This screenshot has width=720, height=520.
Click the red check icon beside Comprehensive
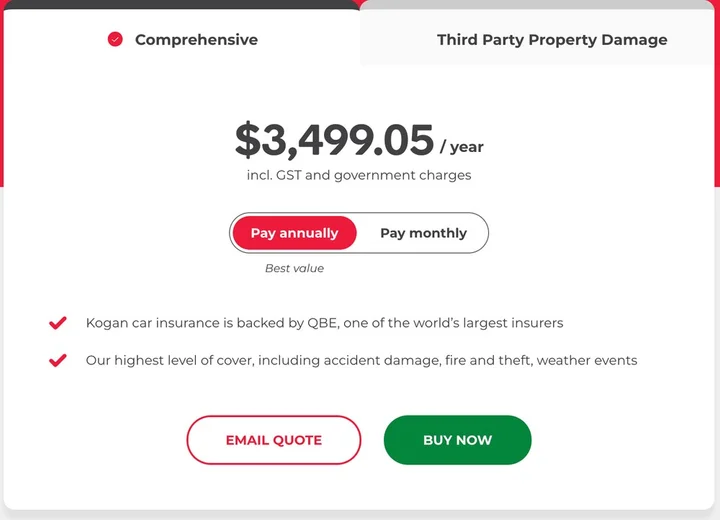click(115, 40)
